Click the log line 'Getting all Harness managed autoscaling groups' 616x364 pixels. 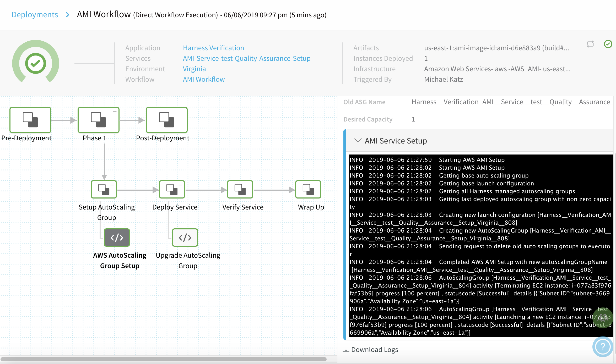tap(507, 191)
